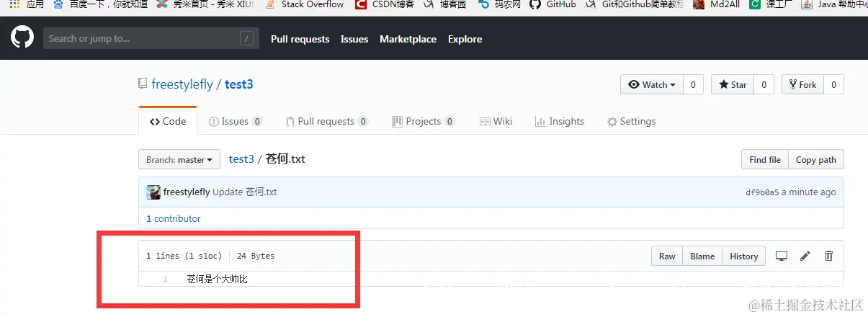Switch to the Settings tab

pyautogui.click(x=632, y=121)
